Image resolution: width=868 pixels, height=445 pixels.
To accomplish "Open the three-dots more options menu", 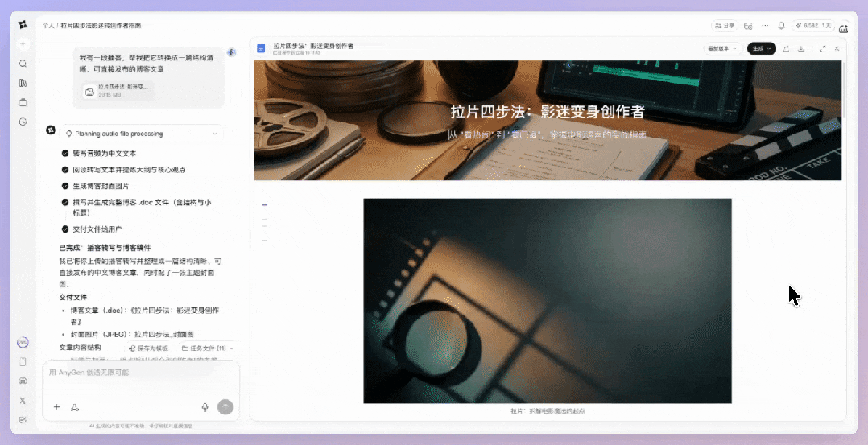I will coord(765,26).
